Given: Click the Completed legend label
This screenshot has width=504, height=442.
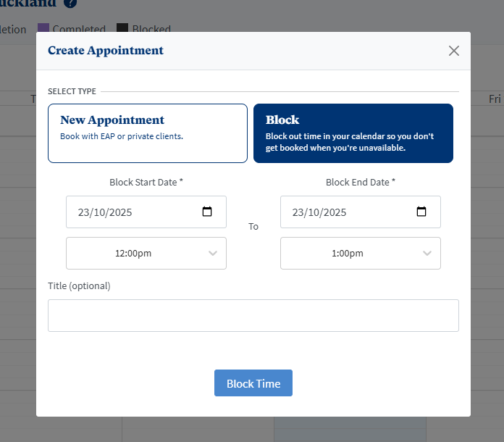Looking at the screenshot, I should (x=79, y=30).
